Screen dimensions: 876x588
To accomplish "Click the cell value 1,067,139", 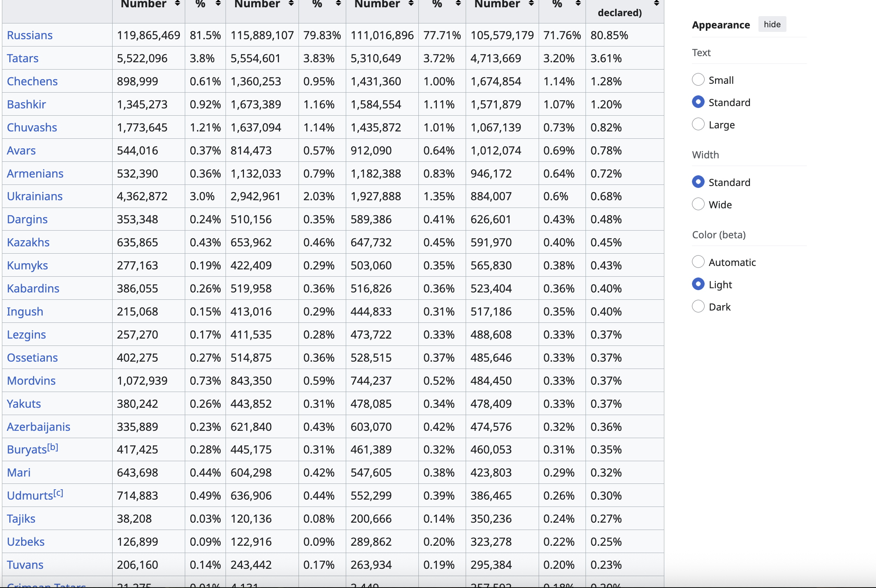I will (496, 128).
